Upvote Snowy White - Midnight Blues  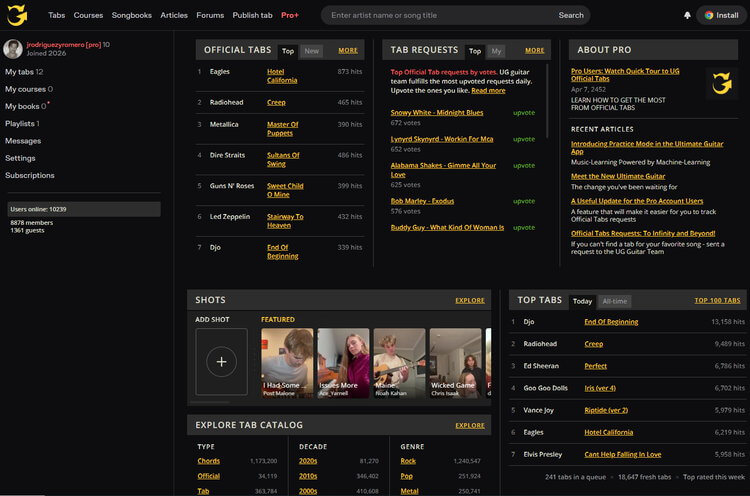click(x=524, y=113)
